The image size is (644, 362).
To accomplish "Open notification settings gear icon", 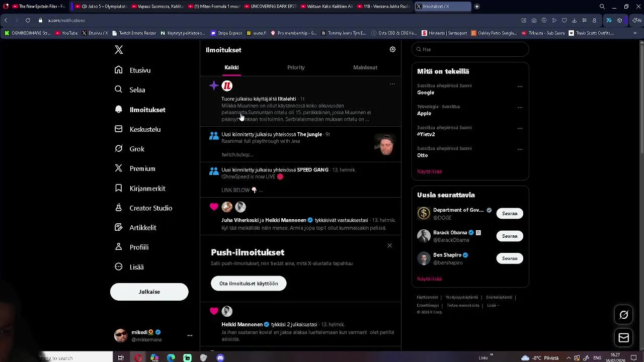I will tap(392, 49).
